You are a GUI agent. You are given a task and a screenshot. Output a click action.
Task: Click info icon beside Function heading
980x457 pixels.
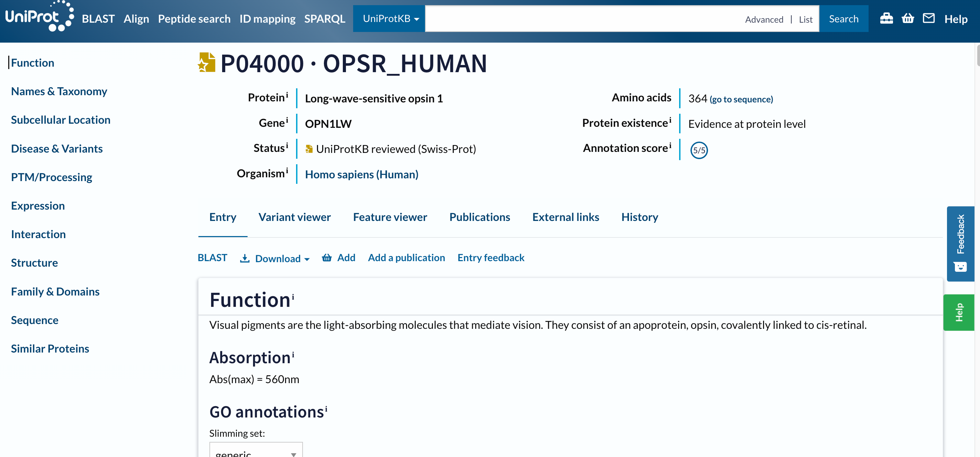(x=293, y=297)
